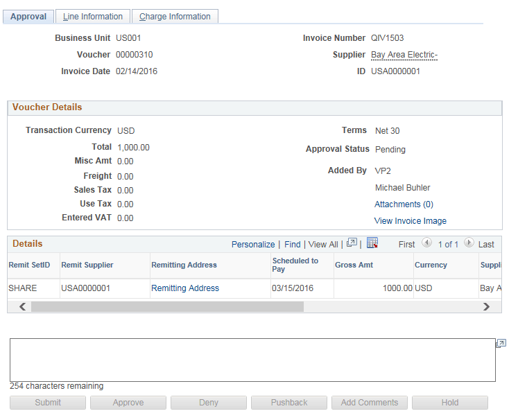518x420 pixels.
Task: Click the horizontal scrollbar right arrow
Action: tap(486, 307)
